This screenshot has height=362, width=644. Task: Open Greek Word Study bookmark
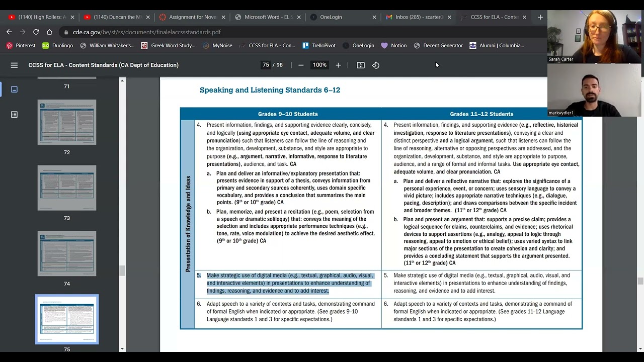pyautogui.click(x=168, y=45)
